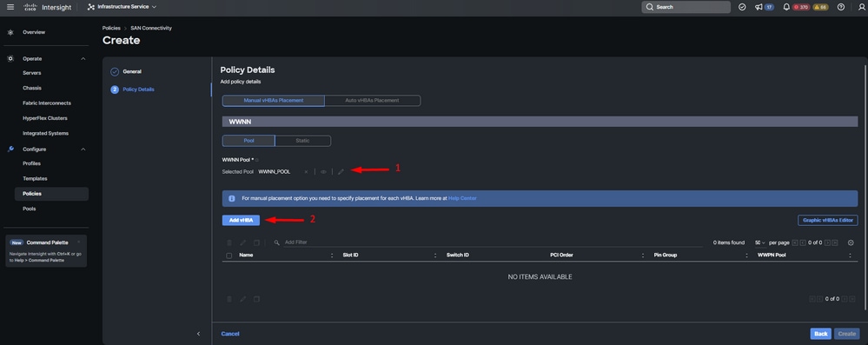Collapse the Operate section chevron
868x345 pixels.
point(83,59)
